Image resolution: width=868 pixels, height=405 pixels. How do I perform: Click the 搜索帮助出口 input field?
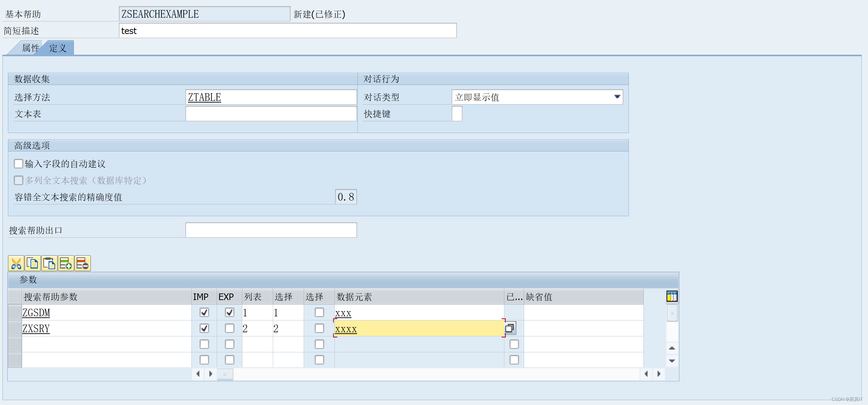coord(271,230)
